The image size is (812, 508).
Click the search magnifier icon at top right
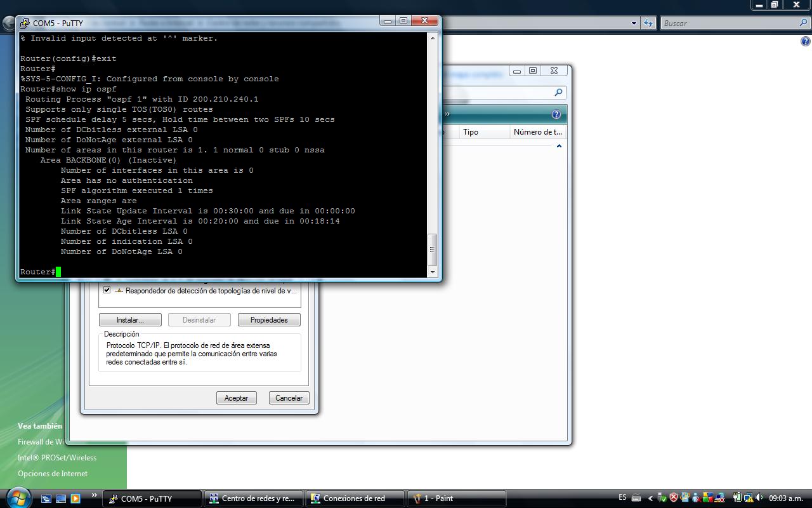(804, 23)
